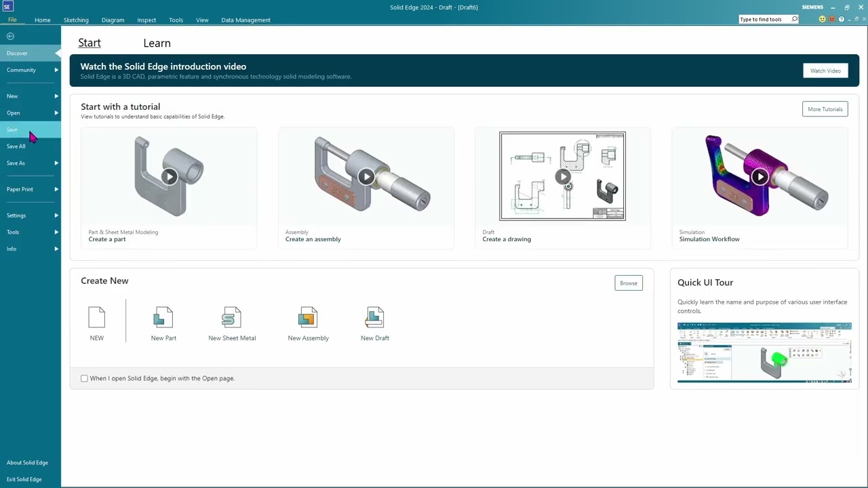Enable 'begin with the Open page' checkbox
This screenshot has width=868, height=488.
coord(84,378)
